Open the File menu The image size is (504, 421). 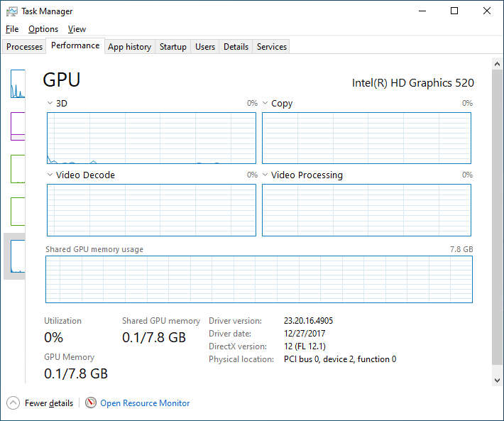coord(12,29)
